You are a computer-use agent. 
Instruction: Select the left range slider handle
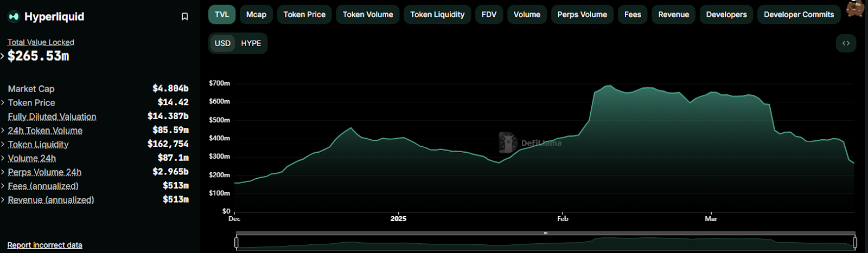point(237,242)
